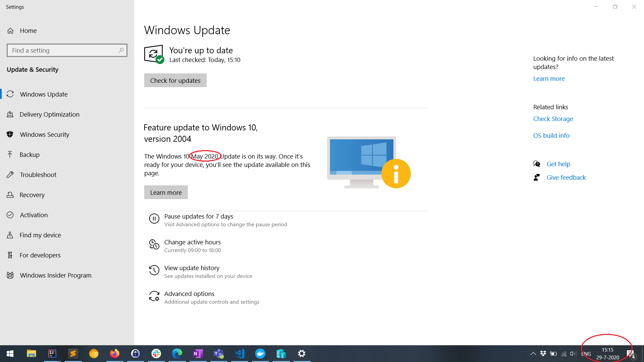644x362 pixels.
Task: Open File Explorer from the taskbar
Action: coord(31,354)
